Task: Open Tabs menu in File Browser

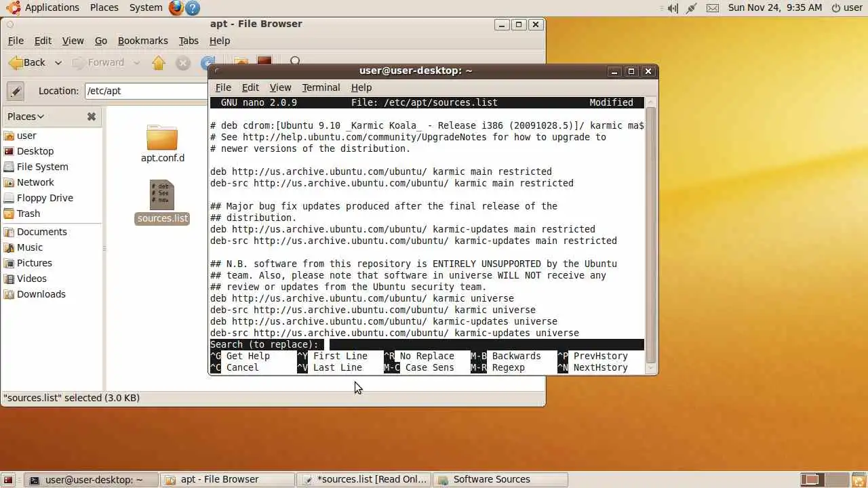Action: [189, 41]
